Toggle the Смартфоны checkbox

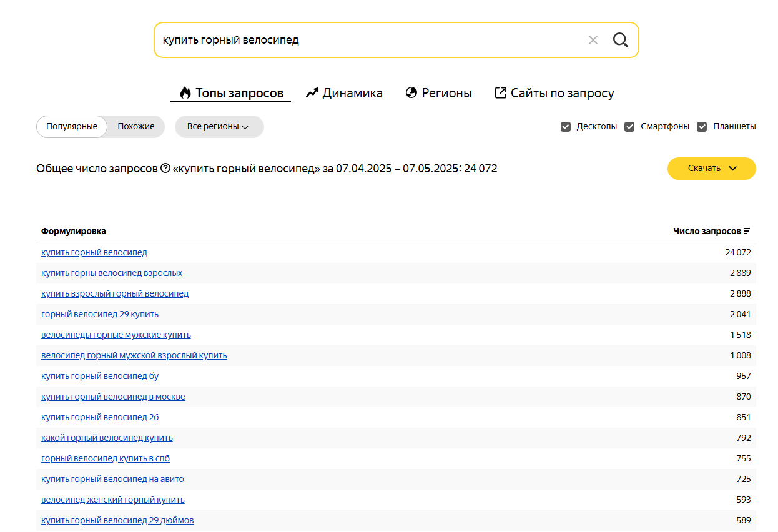629,127
